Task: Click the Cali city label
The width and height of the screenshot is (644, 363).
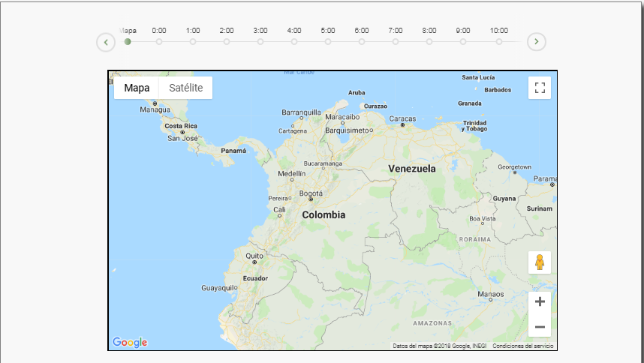Action: tap(279, 209)
